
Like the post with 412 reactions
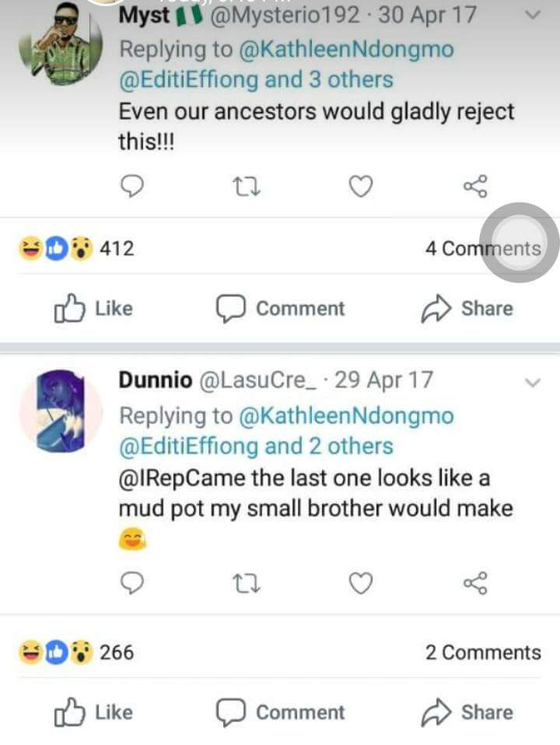(93, 309)
